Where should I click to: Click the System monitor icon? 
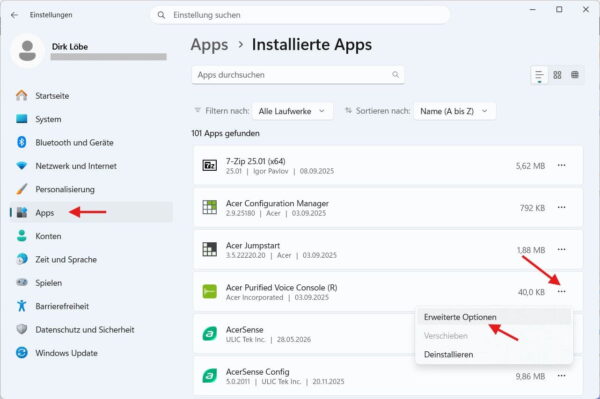[x=22, y=119]
